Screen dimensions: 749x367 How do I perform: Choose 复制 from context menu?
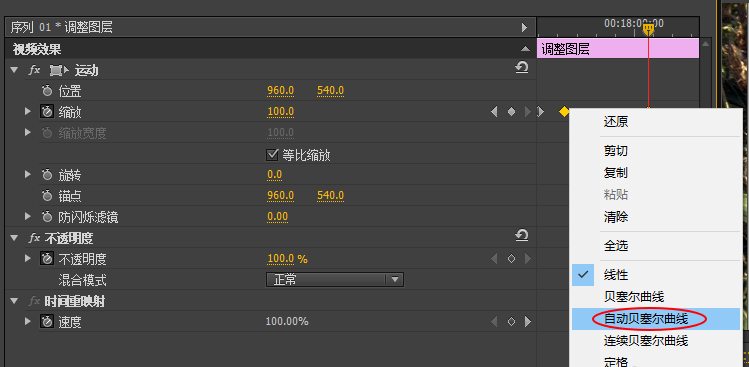tap(655, 173)
